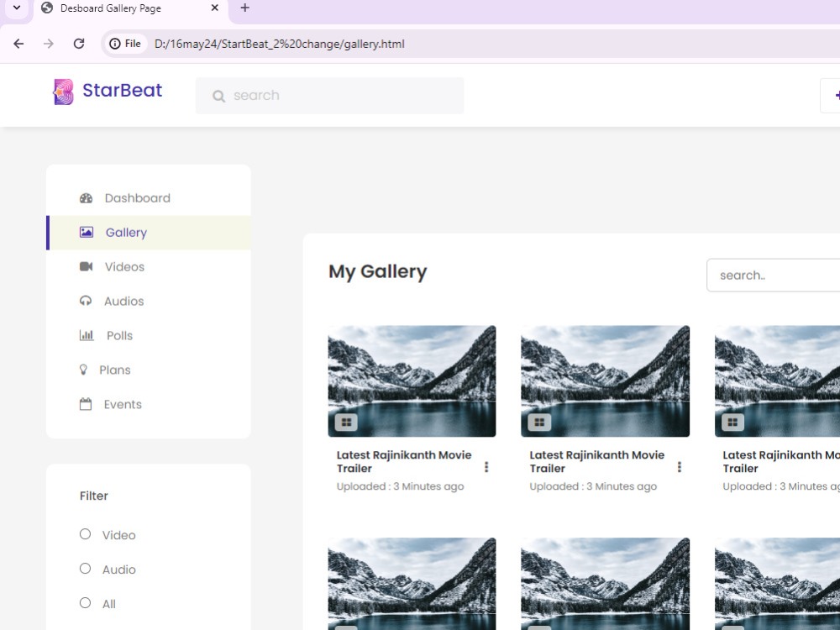Open Videos in the sidebar menu
This screenshot has width=840, height=630.
[x=149, y=267]
